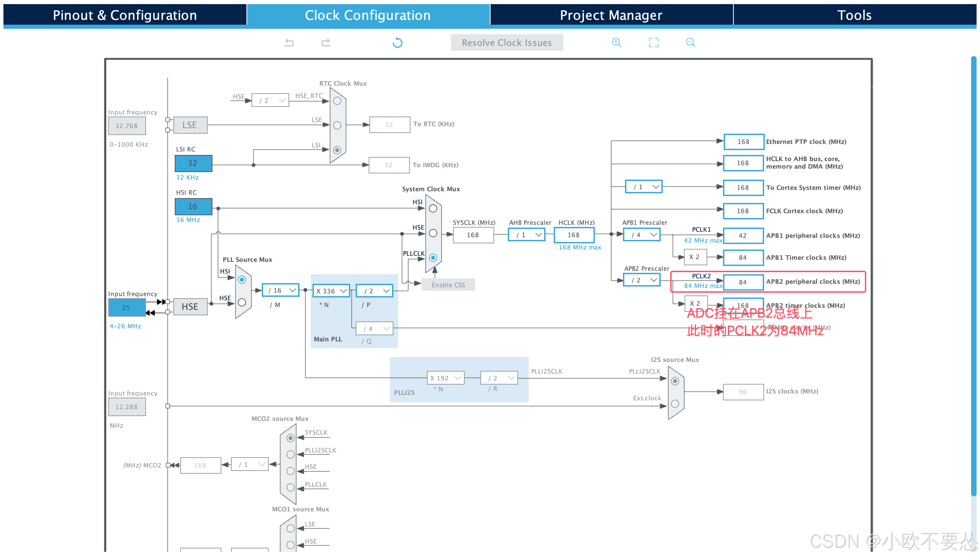980x558 pixels.
Task: Switch to Pinout & Configuration tab
Action: pos(124,15)
